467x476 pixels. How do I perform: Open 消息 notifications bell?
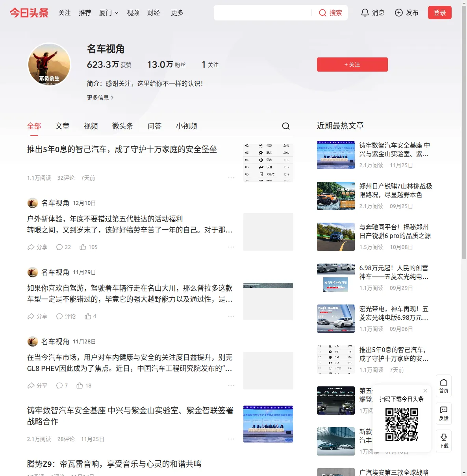(x=372, y=13)
